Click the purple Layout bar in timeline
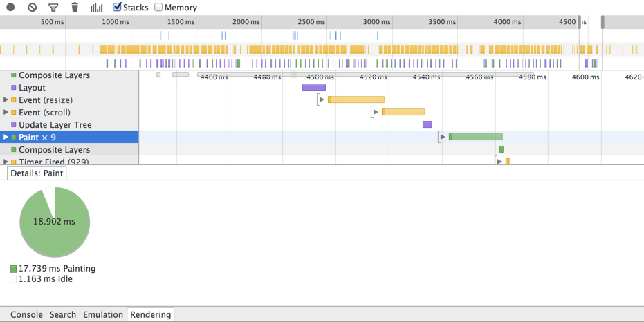Screen dimensions: 644x322 [x=314, y=88]
